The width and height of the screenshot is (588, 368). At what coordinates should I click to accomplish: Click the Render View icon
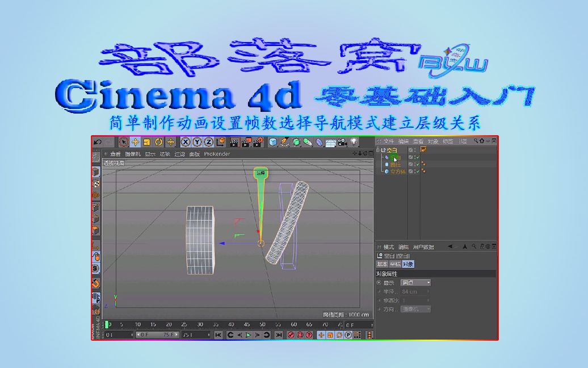click(234, 144)
